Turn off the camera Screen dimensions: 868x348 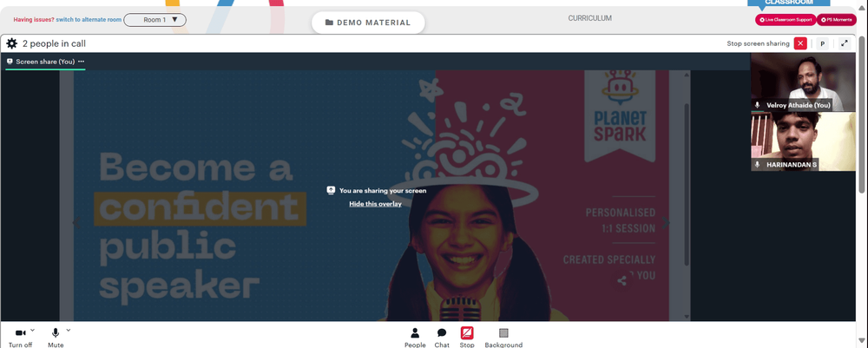tap(21, 337)
